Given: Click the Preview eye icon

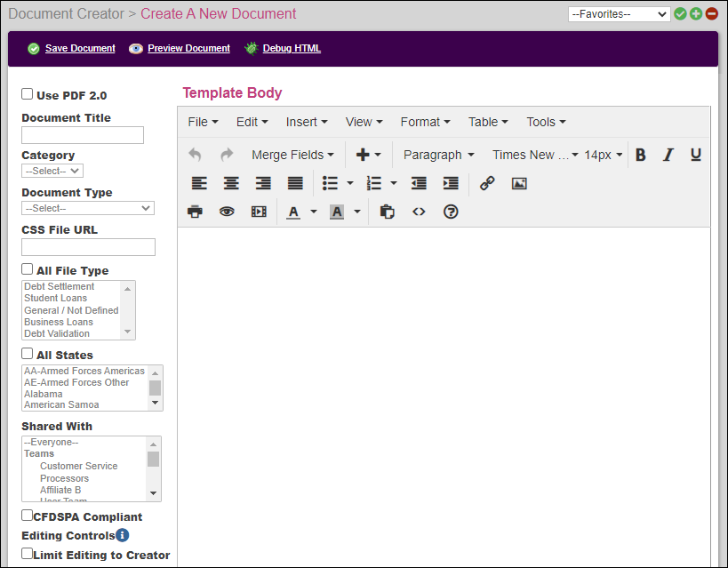Looking at the screenshot, I should click(227, 212).
